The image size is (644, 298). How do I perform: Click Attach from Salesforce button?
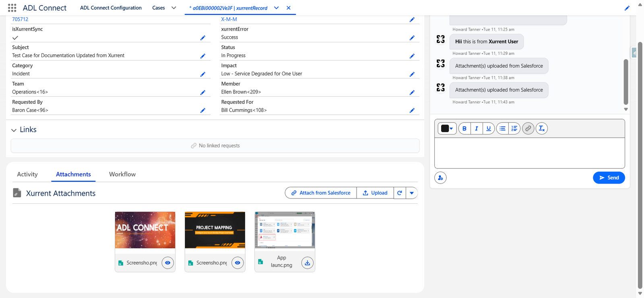(x=321, y=193)
